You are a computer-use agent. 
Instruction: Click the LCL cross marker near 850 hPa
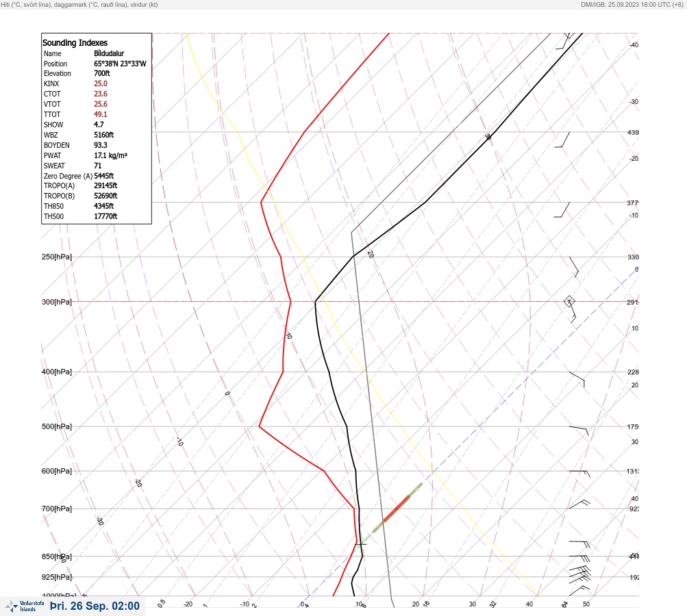pyautogui.click(x=361, y=543)
